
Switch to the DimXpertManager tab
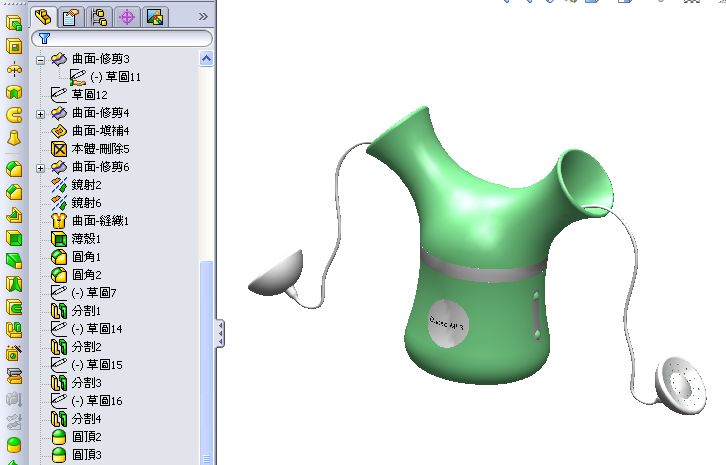(127, 18)
